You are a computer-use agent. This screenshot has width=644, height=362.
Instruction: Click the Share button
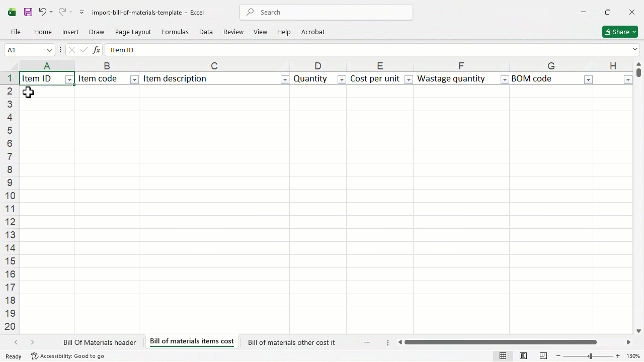620,32
